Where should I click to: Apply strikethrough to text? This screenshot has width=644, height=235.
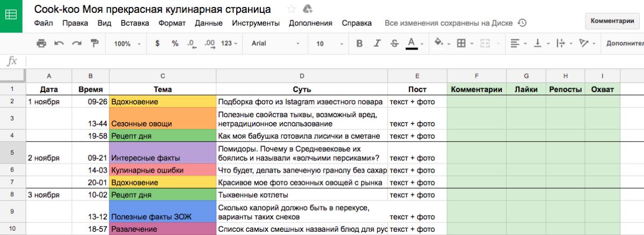point(394,44)
